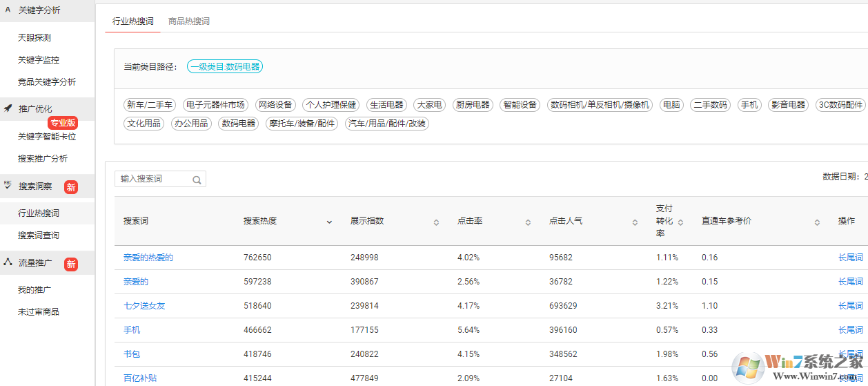The height and width of the screenshot is (386, 868).
Task: Sort by 点击率 column arrows
Action: tap(528, 222)
